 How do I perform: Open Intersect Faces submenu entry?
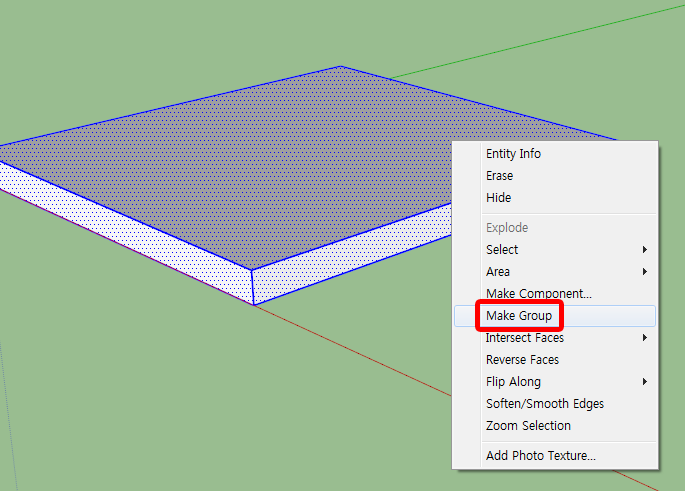click(x=555, y=338)
